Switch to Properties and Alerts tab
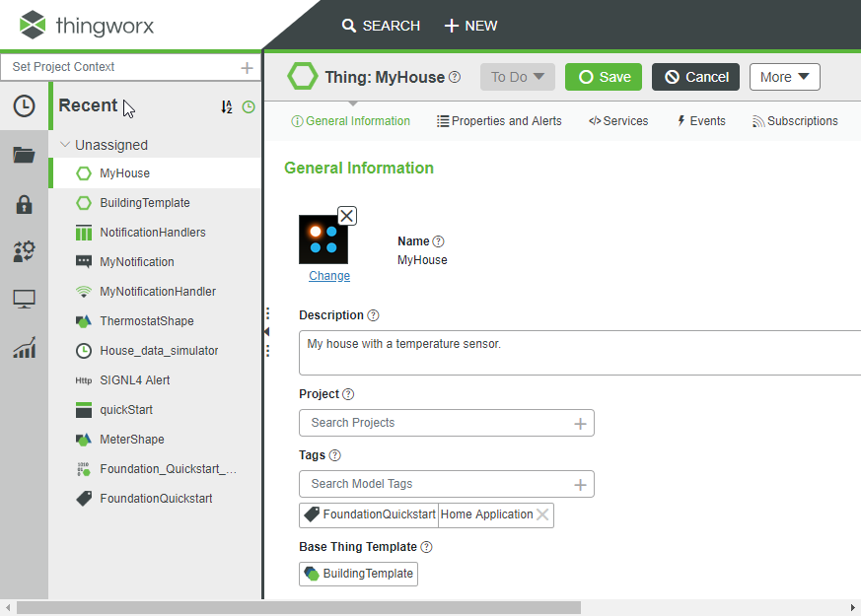The image size is (861, 616). click(499, 121)
